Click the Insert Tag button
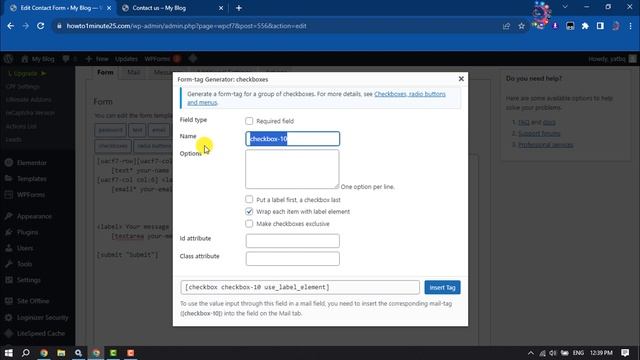 [x=442, y=287]
